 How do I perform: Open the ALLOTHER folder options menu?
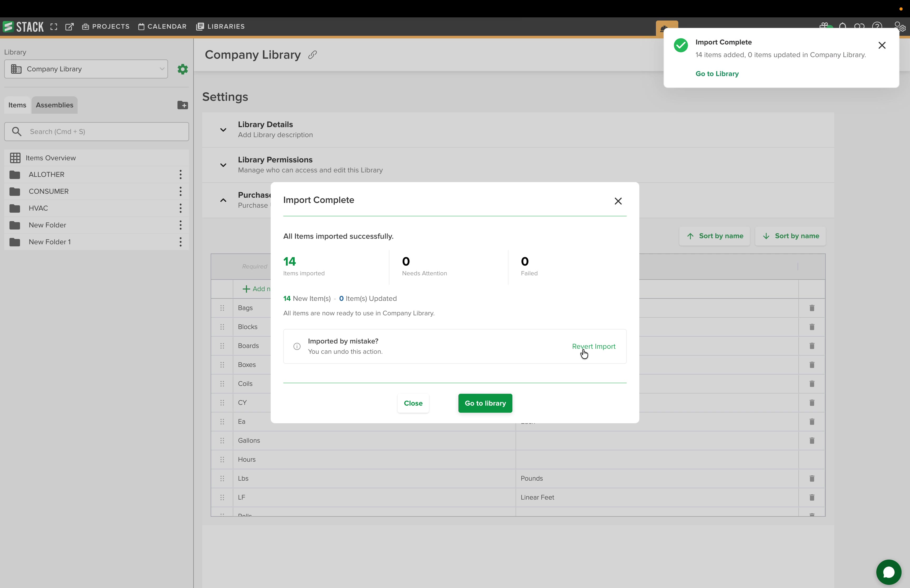point(181,175)
